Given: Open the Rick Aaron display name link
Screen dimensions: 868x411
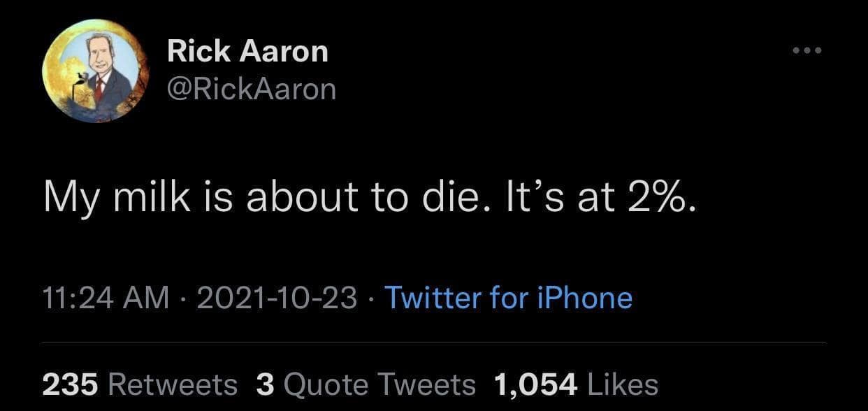Looking at the screenshot, I should (247, 52).
